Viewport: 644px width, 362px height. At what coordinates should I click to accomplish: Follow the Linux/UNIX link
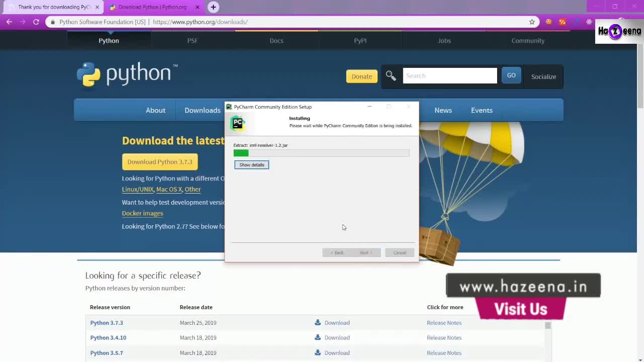tap(138, 190)
